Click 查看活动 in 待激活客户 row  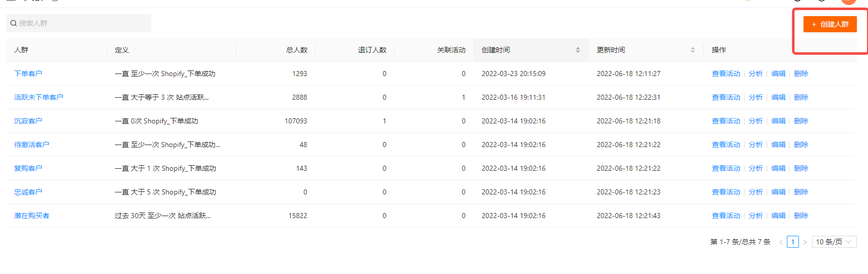coord(726,145)
